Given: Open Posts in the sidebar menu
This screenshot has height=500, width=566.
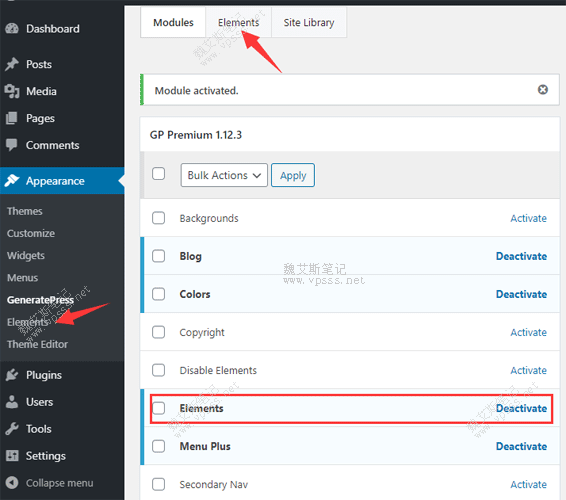Looking at the screenshot, I should (x=39, y=64).
